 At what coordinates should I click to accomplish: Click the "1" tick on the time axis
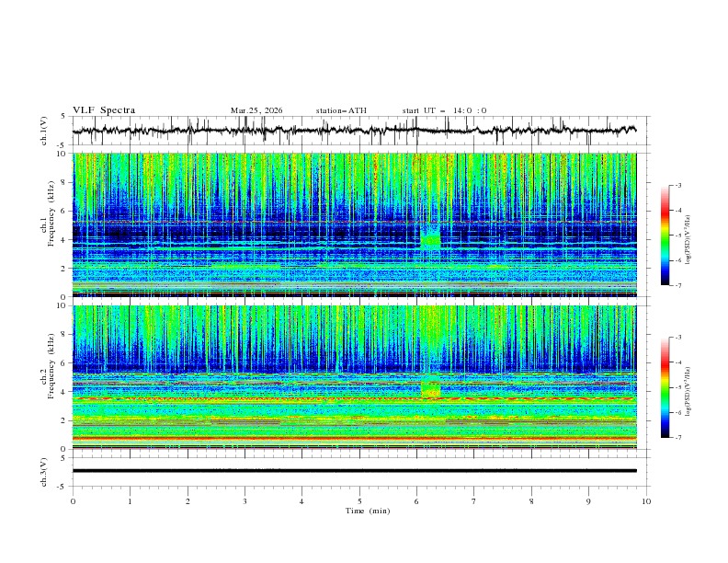(x=130, y=501)
